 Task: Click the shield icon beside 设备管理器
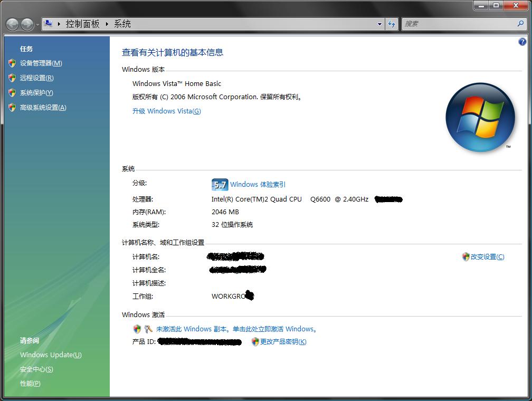(x=12, y=63)
